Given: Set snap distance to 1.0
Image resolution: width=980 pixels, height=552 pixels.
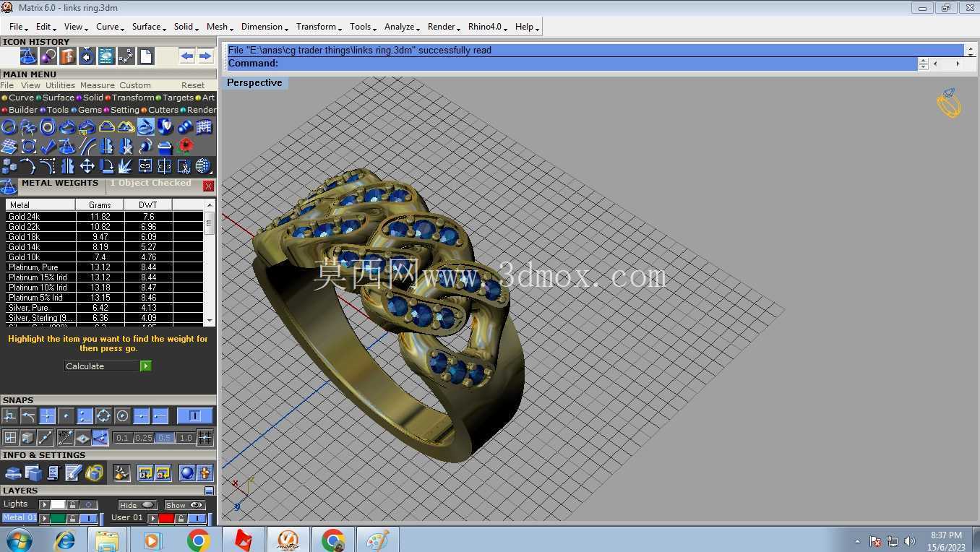Looking at the screenshot, I should click(x=185, y=438).
